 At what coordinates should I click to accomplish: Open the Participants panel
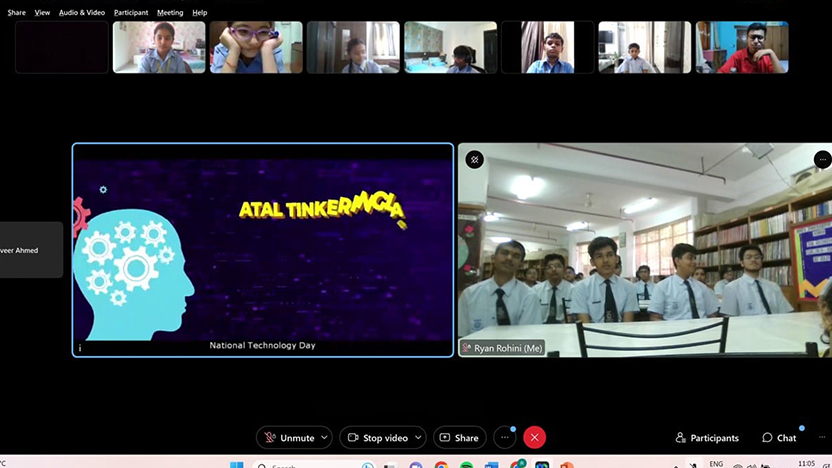(x=707, y=438)
